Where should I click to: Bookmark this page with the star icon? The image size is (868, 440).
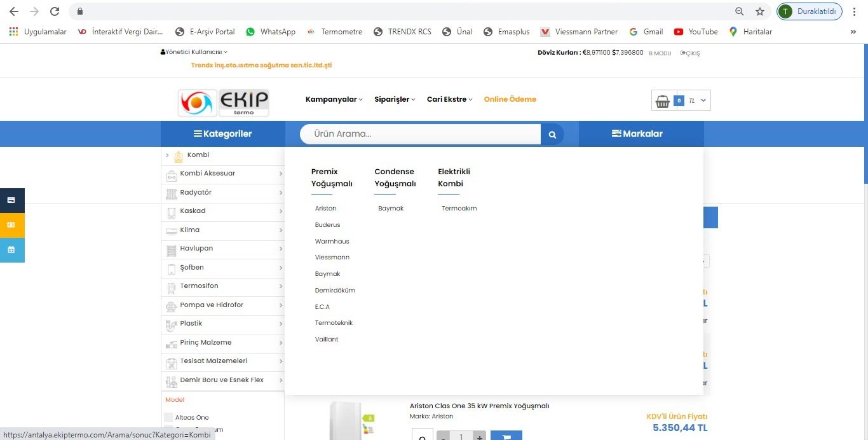(x=760, y=11)
